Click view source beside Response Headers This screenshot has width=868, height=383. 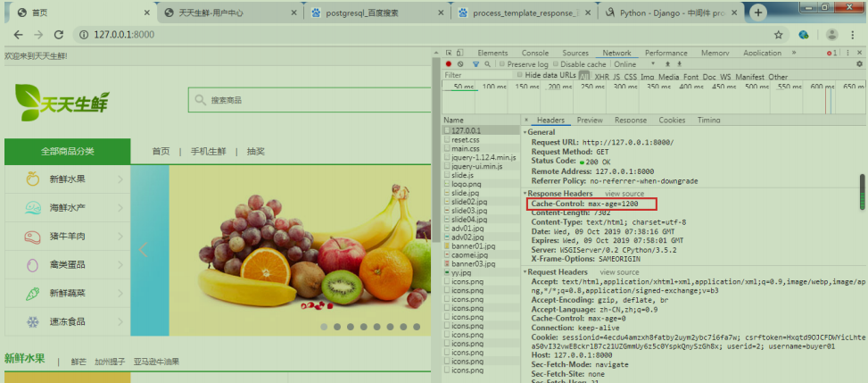(624, 194)
